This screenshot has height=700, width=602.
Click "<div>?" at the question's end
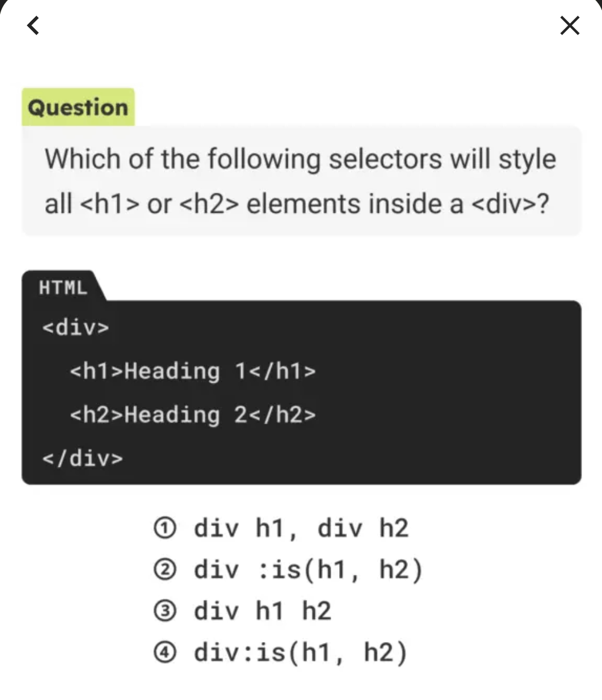point(509,204)
